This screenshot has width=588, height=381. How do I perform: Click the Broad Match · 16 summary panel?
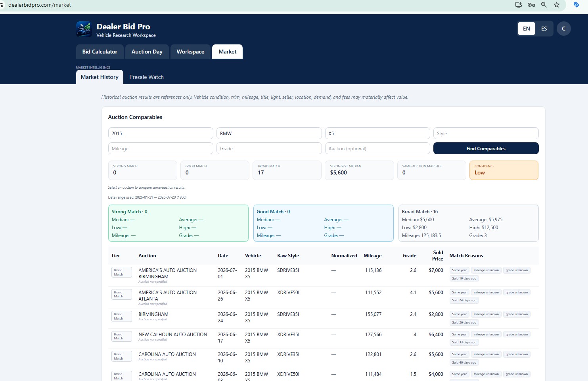[469, 223]
